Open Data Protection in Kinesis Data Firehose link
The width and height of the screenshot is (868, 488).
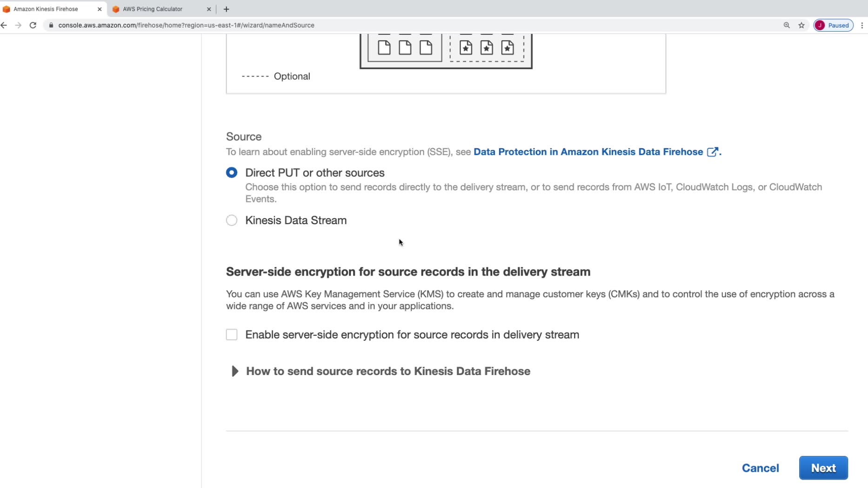click(588, 152)
